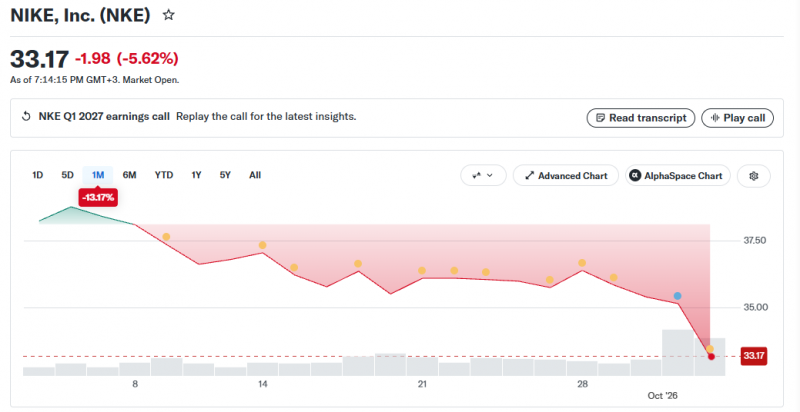This screenshot has width=800, height=412.
Task: Click the earnings call replay icon
Action: click(x=26, y=117)
